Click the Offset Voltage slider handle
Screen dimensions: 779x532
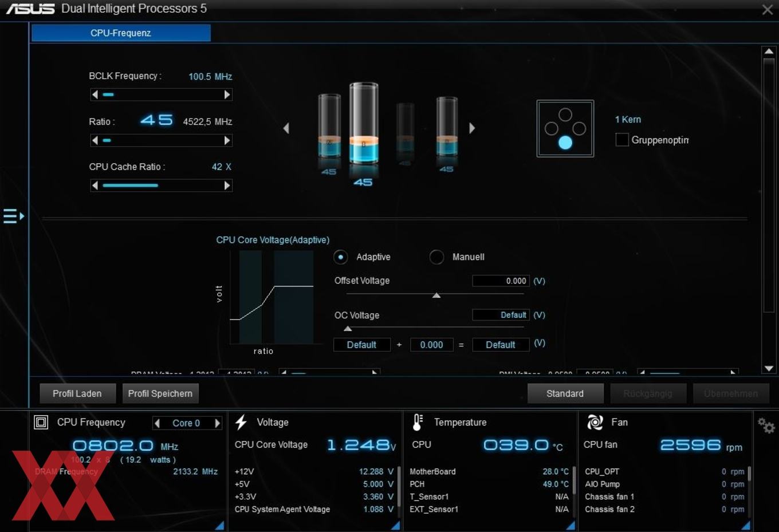pyautogui.click(x=436, y=295)
